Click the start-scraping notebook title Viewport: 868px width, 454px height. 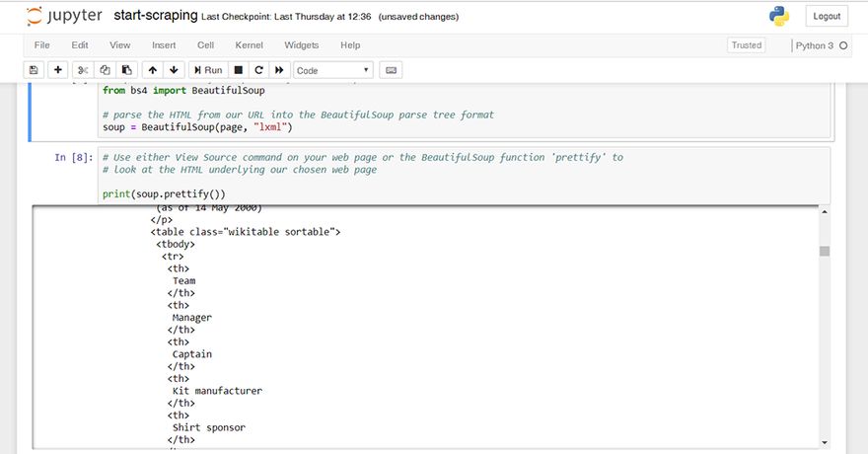(155, 17)
